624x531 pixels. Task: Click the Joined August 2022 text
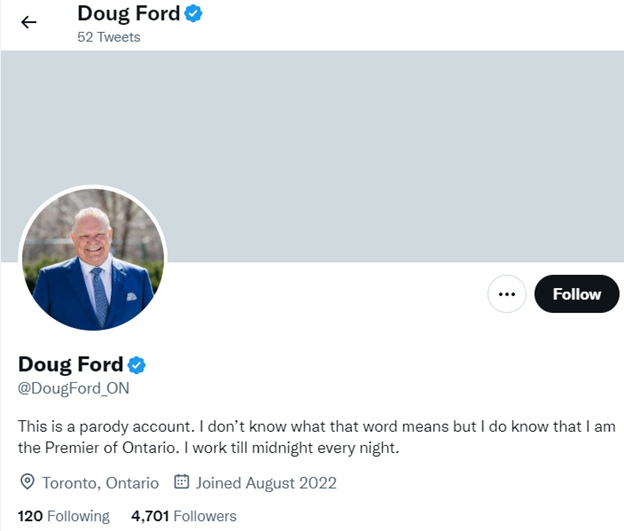pos(266,483)
